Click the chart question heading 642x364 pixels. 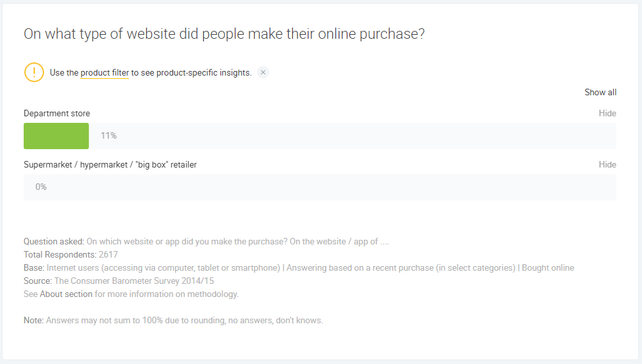click(x=224, y=34)
